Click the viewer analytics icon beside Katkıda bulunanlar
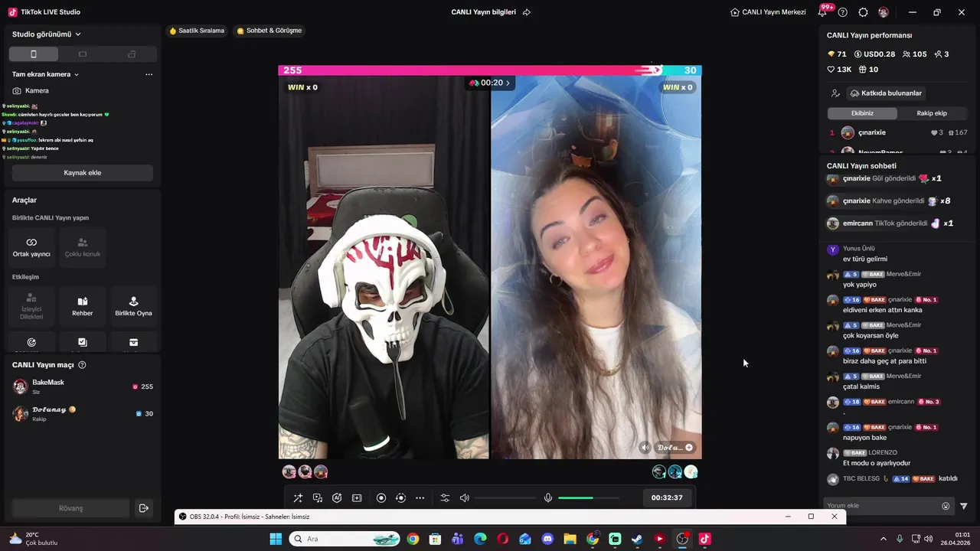 coord(835,93)
